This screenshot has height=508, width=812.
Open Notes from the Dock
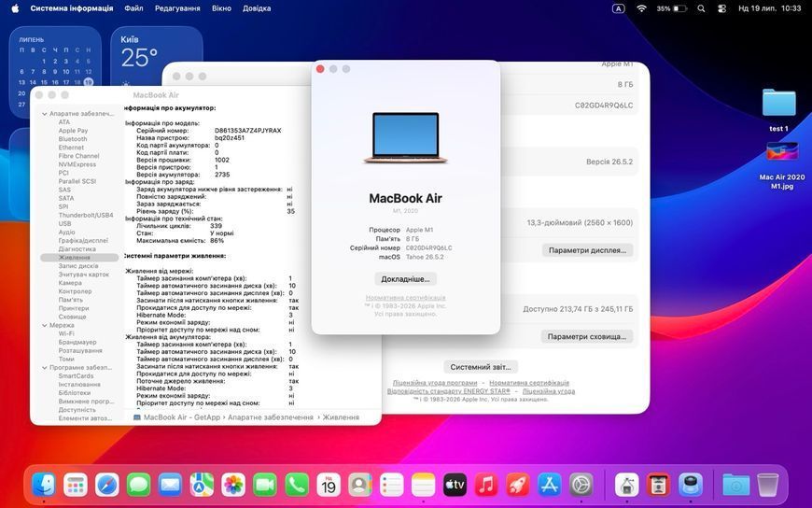pos(423,486)
